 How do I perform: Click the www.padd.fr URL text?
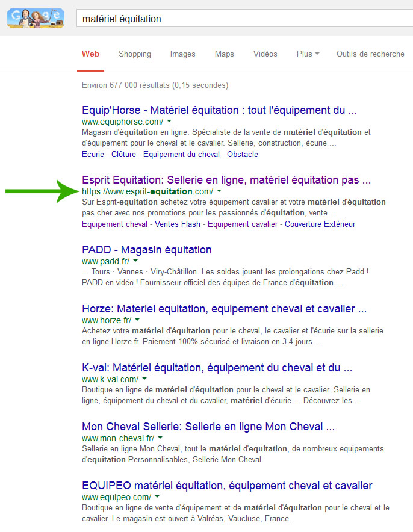coord(105,261)
